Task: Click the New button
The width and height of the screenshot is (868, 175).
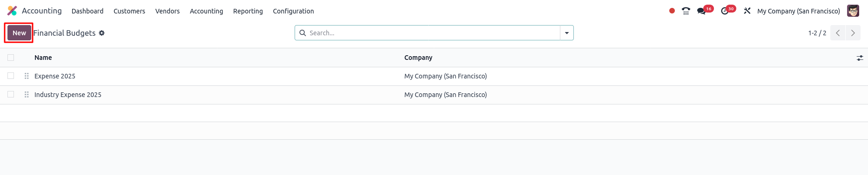Action: [x=19, y=33]
